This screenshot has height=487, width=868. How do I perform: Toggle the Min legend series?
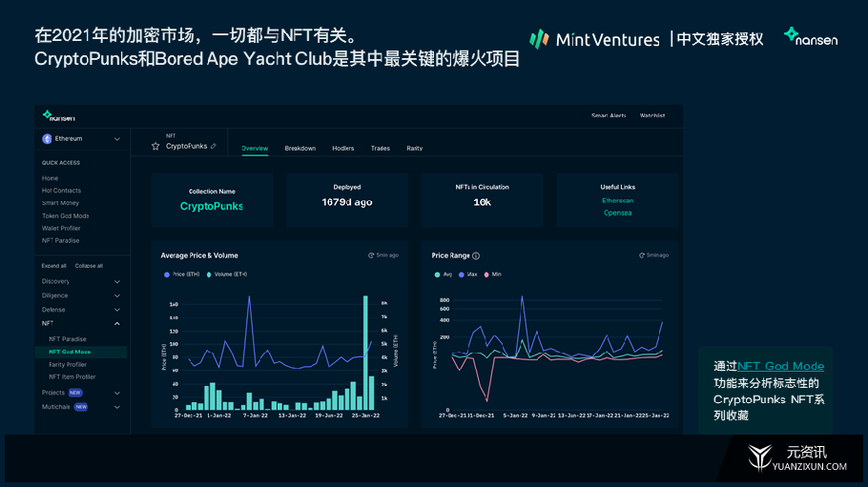pos(493,274)
